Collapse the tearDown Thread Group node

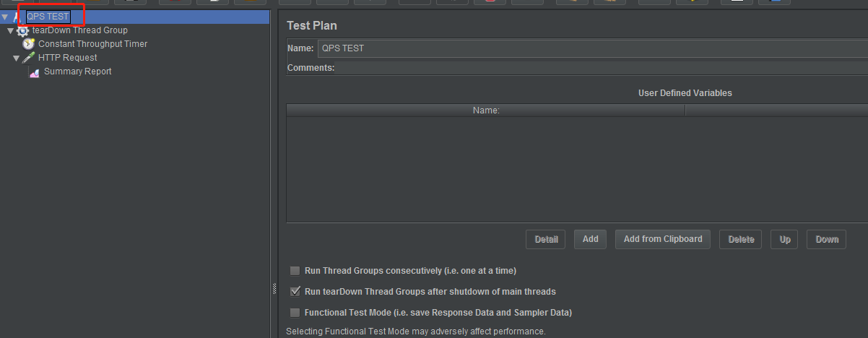click(10, 30)
